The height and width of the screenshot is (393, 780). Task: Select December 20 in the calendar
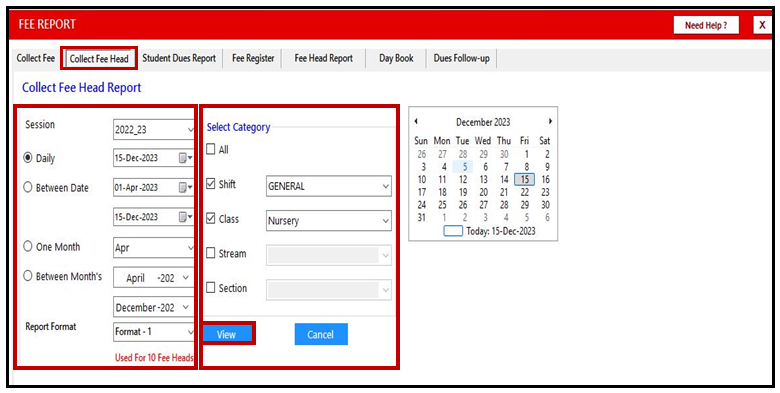(484, 192)
